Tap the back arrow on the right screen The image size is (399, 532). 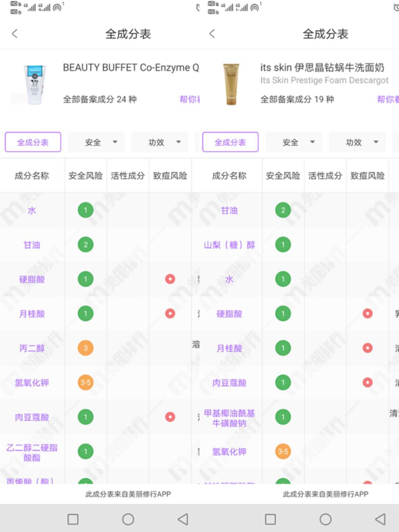(x=212, y=33)
